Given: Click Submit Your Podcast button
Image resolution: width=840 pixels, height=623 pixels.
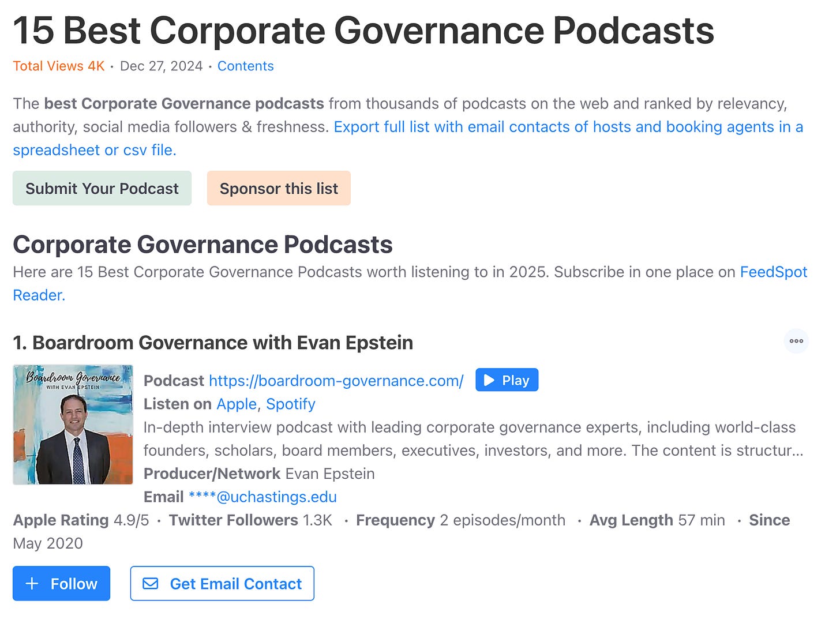Looking at the screenshot, I should pos(102,188).
